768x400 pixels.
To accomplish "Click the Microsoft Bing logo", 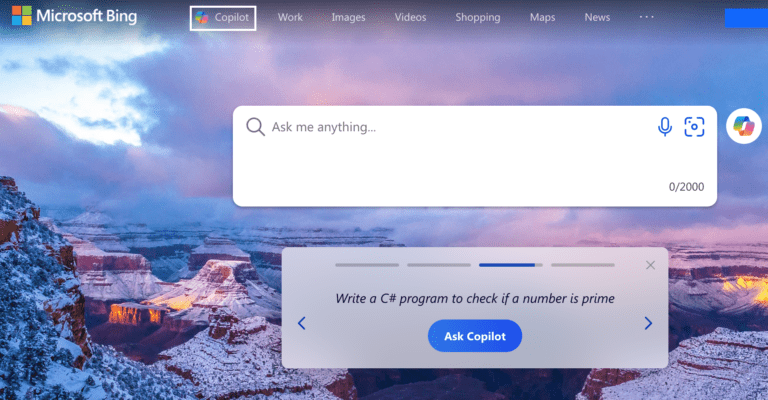I will point(74,16).
